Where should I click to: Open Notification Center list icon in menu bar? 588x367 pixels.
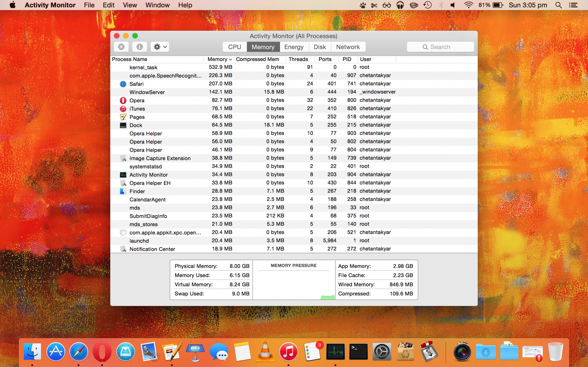574,5
